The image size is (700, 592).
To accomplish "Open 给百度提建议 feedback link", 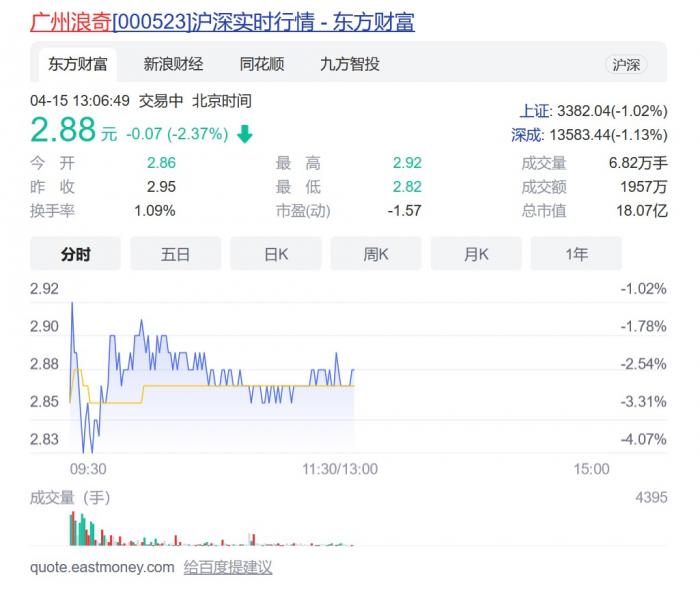I will click(228, 567).
